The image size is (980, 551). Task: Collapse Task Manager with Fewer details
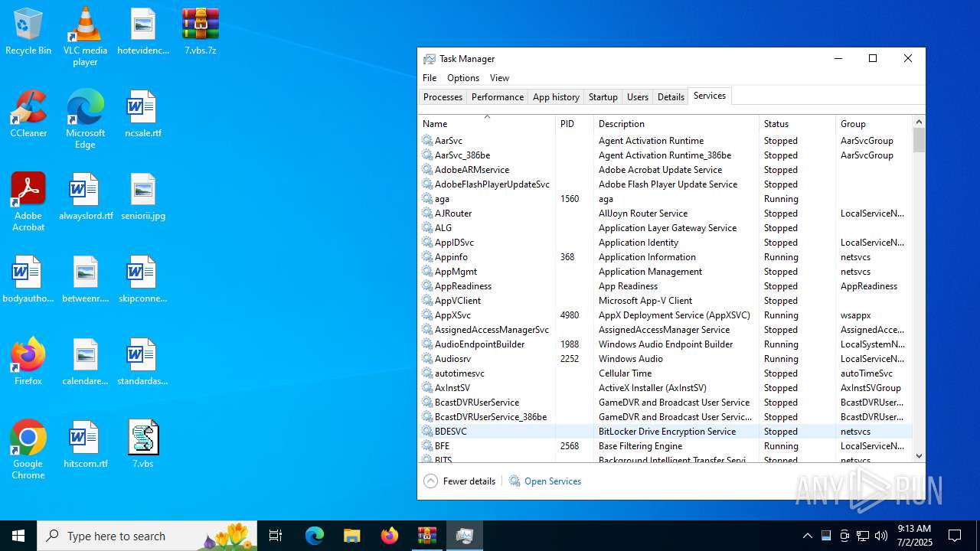pyautogui.click(x=460, y=481)
